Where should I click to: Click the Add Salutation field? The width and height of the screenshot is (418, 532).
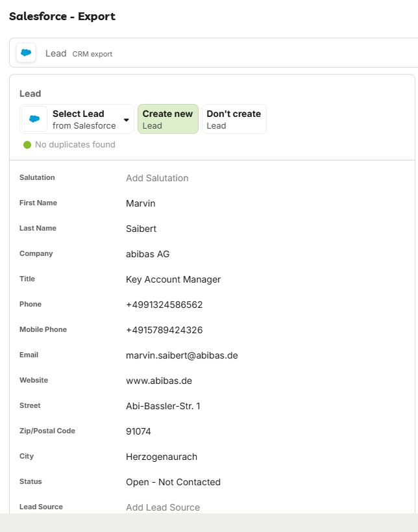[157, 178]
